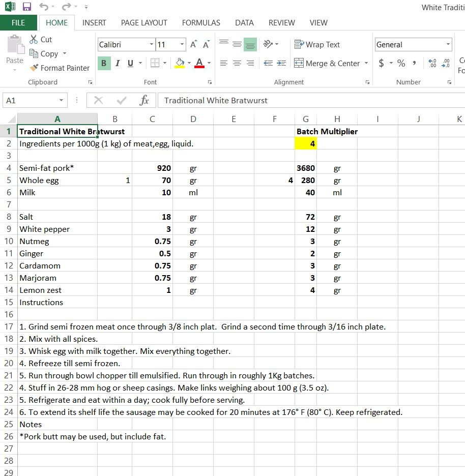Toggle Underline formatting
465x476 pixels.
[131, 63]
